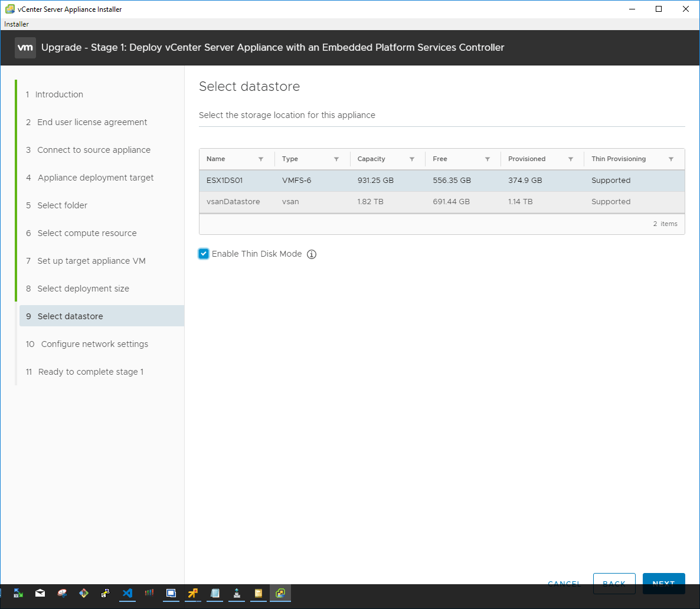Sort by the Type column header
Viewport: 700px width, 609px height.
(290, 159)
